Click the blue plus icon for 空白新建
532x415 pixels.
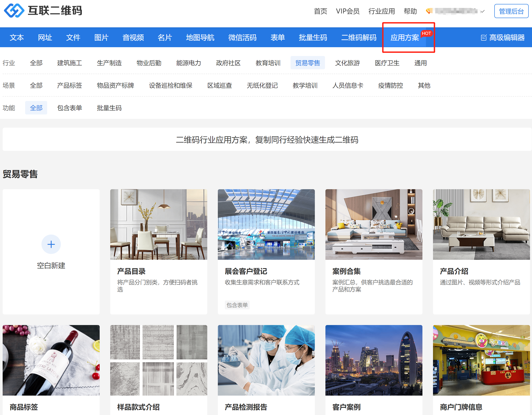click(51, 244)
